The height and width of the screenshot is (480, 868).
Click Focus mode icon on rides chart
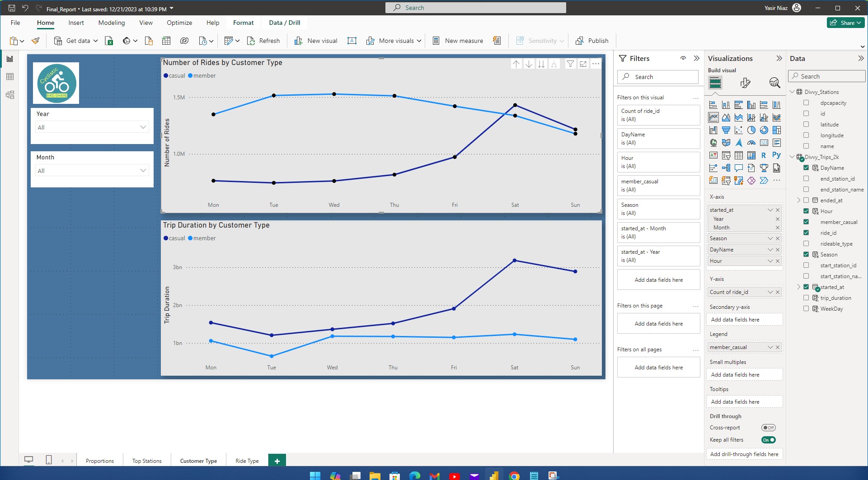point(583,64)
